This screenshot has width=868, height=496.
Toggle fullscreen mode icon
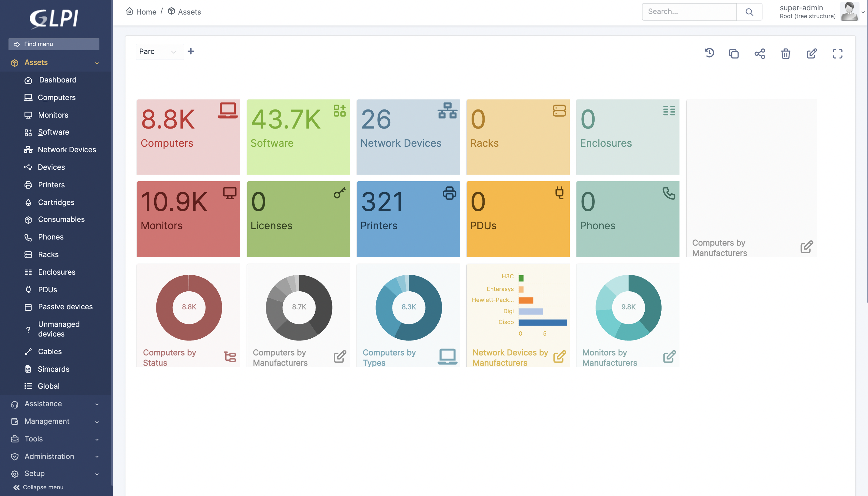837,53
